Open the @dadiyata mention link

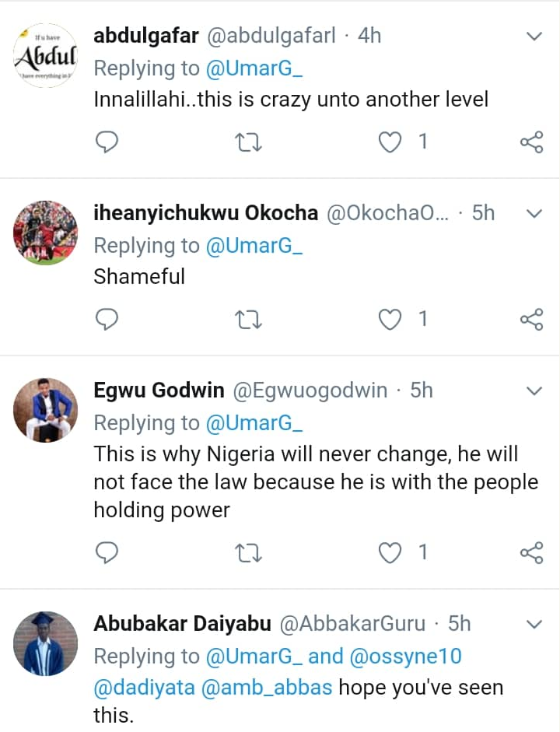(x=145, y=688)
